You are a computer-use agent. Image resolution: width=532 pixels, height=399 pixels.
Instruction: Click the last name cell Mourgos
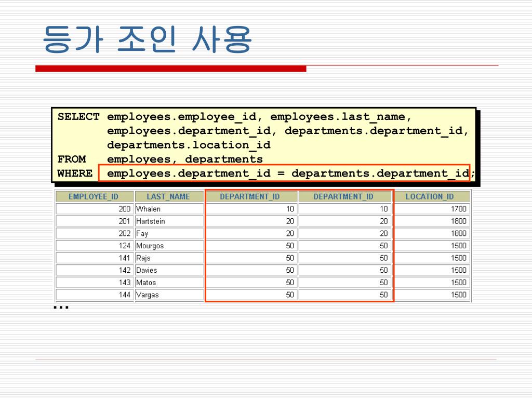pyautogui.click(x=169, y=245)
